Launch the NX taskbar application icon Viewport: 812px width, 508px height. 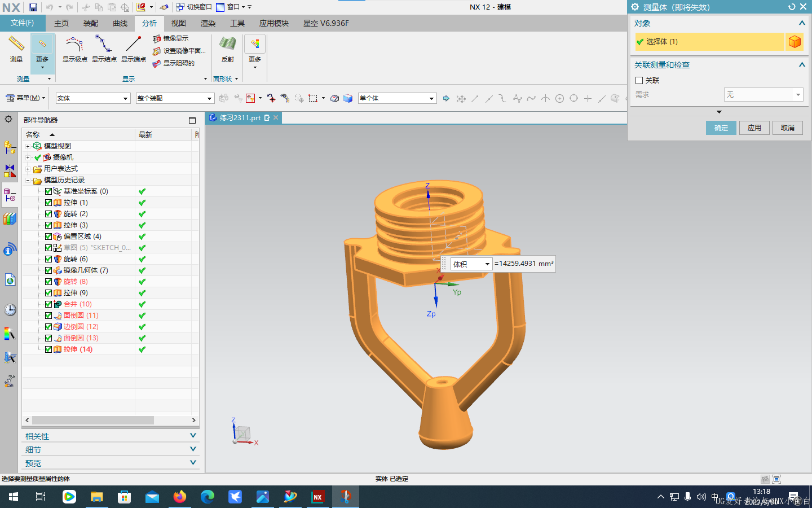pos(317,497)
